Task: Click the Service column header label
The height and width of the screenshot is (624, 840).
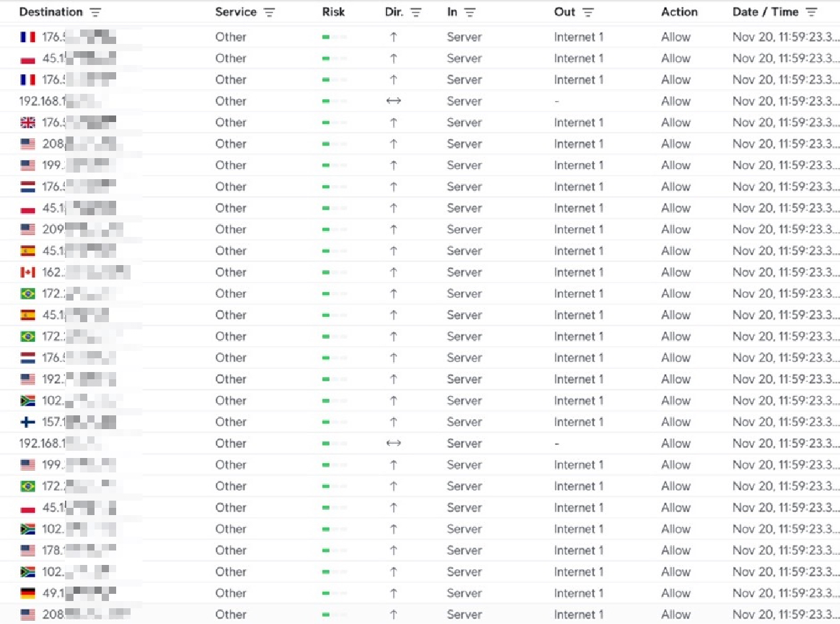Action: click(x=236, y=12)
